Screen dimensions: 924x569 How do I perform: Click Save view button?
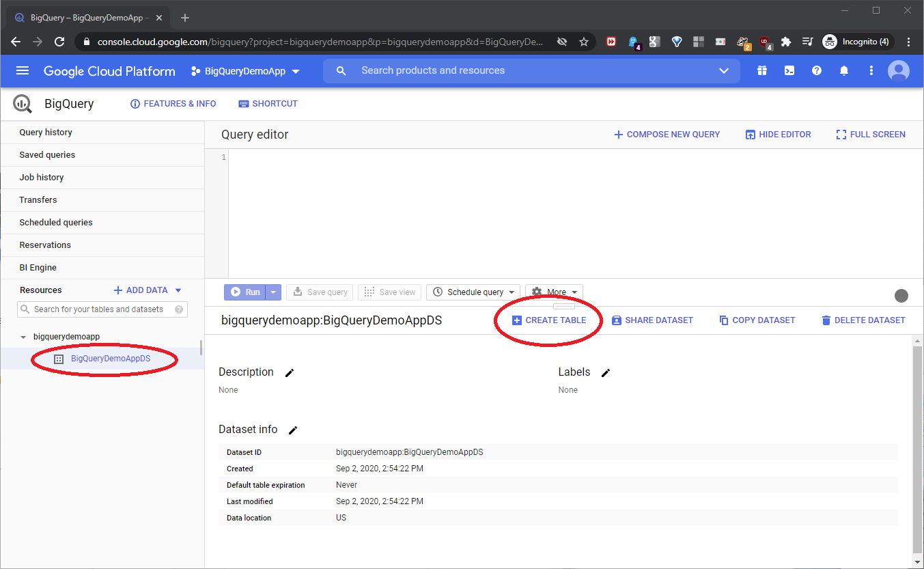pos(390,292)
